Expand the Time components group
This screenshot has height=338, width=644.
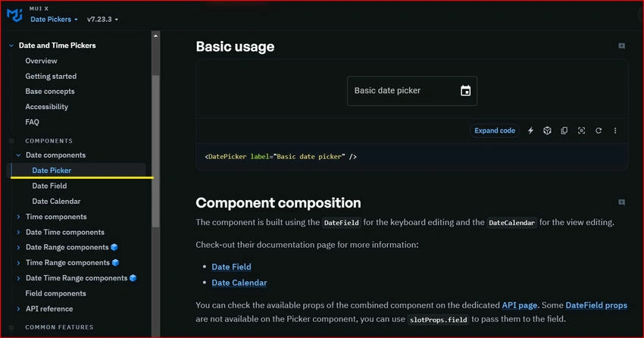click(18, 217)
